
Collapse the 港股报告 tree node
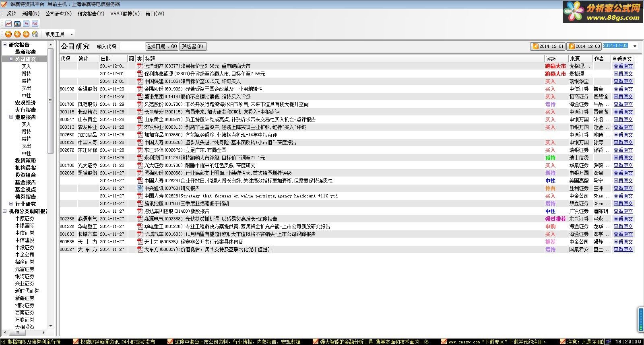tap(11, 117)
